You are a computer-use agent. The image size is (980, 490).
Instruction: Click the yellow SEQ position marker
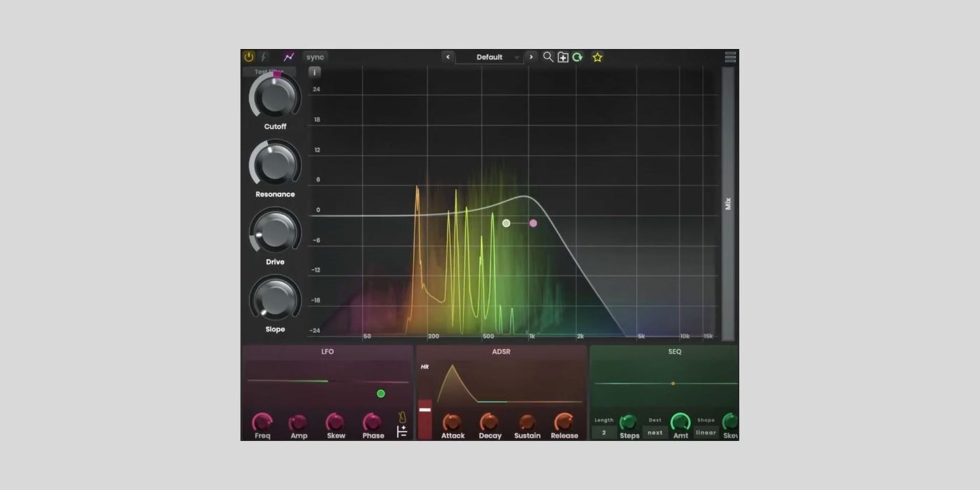coord(673,384)
